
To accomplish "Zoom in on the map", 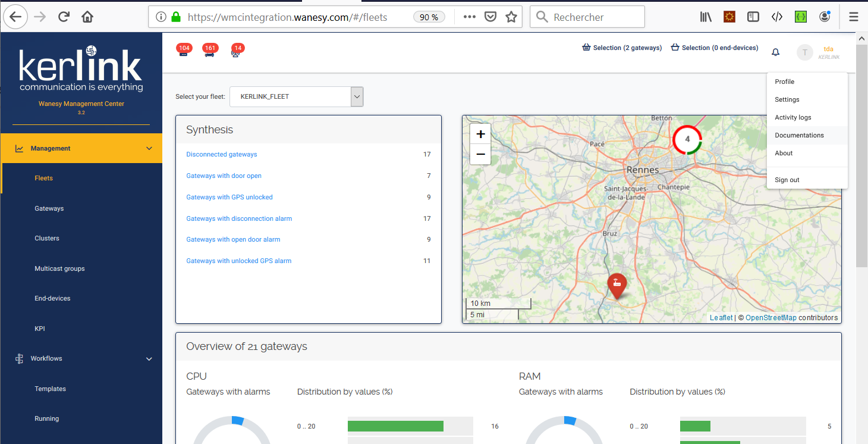I will (480, 134).
